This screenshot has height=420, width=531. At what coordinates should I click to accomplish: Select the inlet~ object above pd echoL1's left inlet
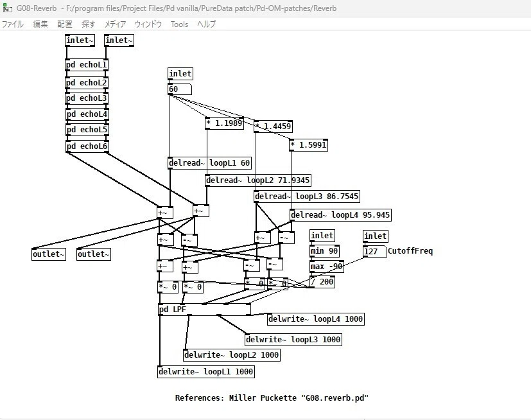click(80, 40)
